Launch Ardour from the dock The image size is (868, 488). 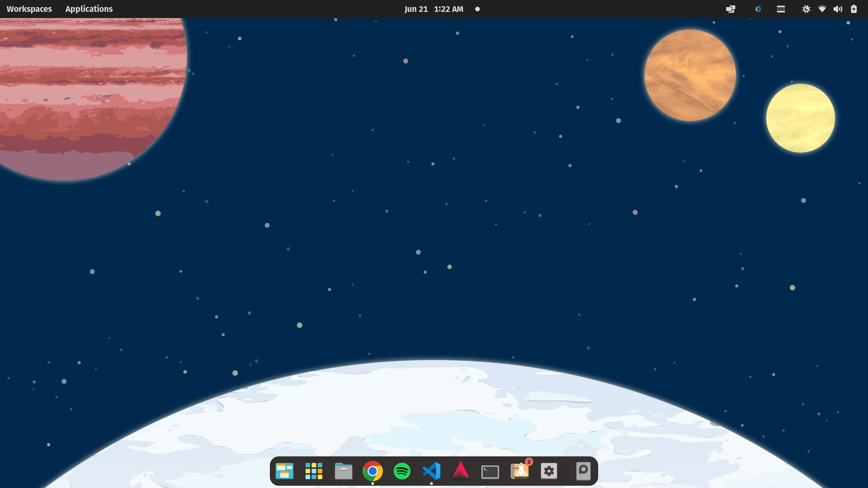click(460, 471)
